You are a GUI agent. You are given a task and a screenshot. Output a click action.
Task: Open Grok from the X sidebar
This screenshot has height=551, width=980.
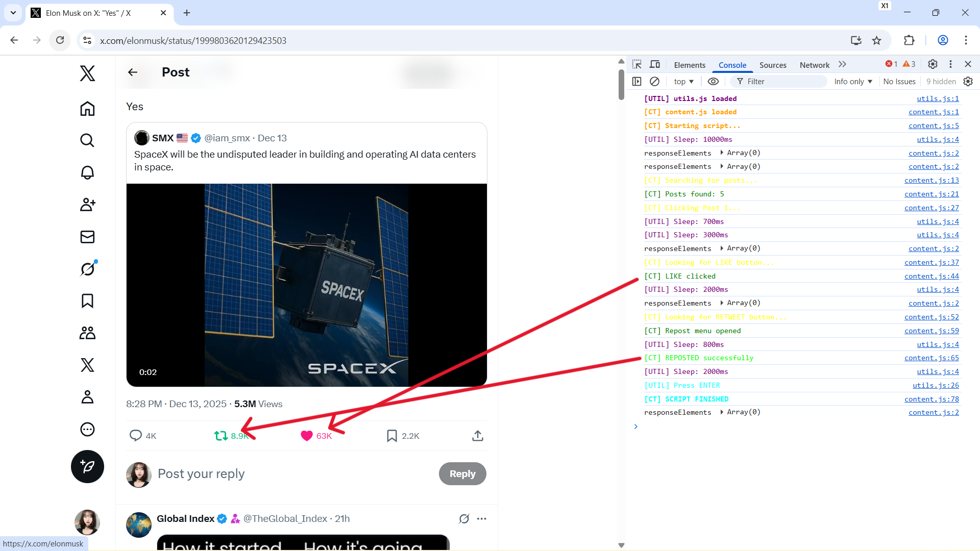[x=87, y=268]
